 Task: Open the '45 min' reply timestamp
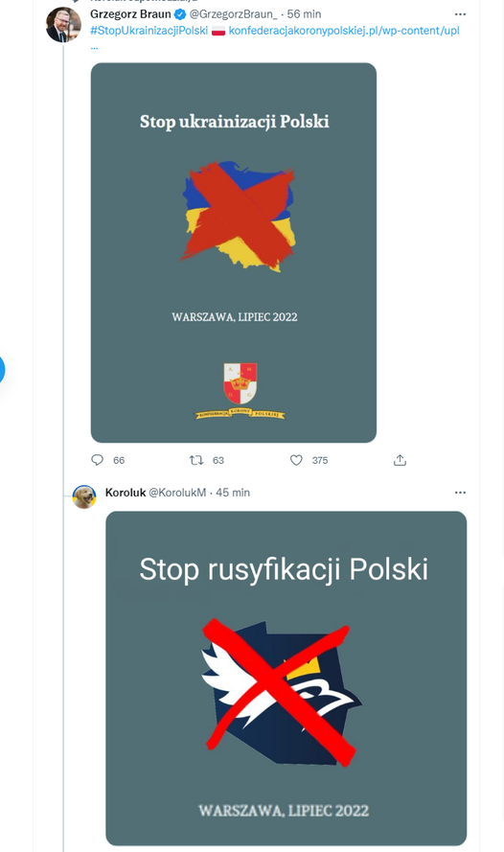pos(233,493)
